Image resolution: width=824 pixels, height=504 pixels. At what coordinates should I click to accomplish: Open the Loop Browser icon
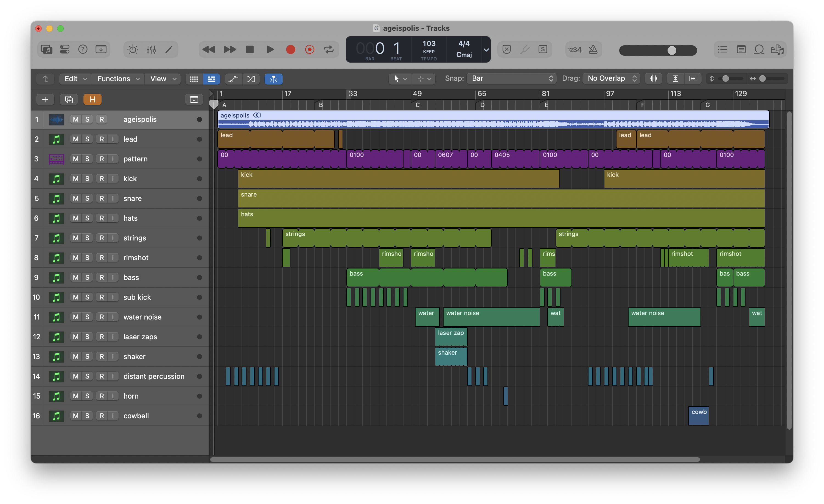[x=759, y=49]
